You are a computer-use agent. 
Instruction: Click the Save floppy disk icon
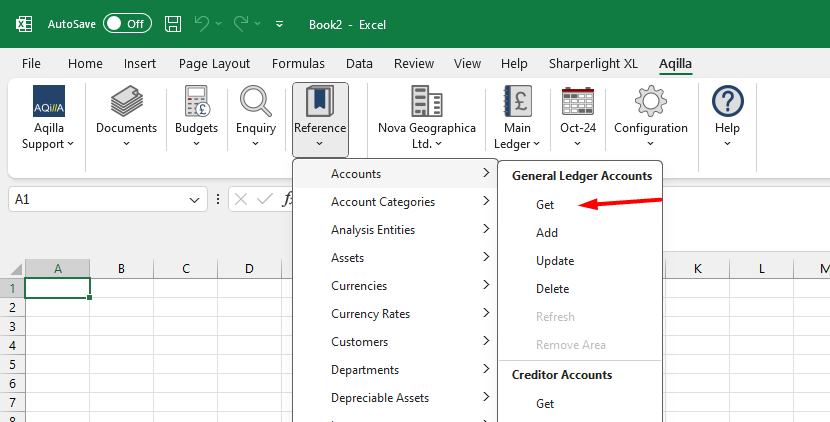point(173,23)
